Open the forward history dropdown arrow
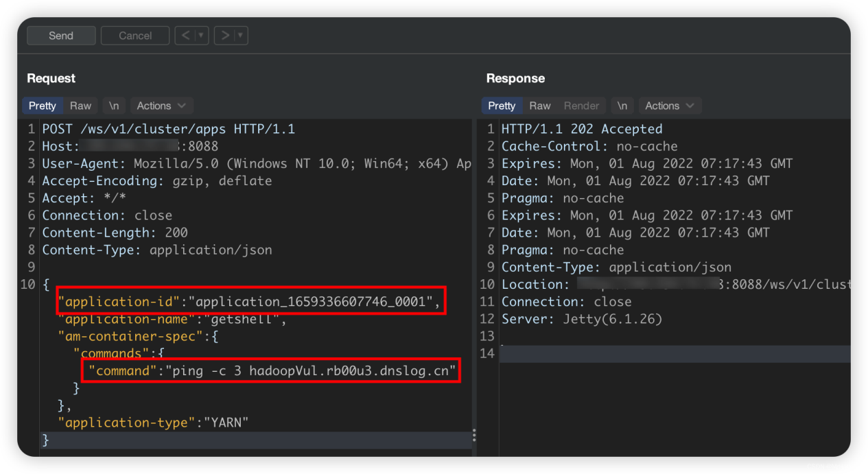This screenshot has width=868, height=474. click(x=241, y=36)
